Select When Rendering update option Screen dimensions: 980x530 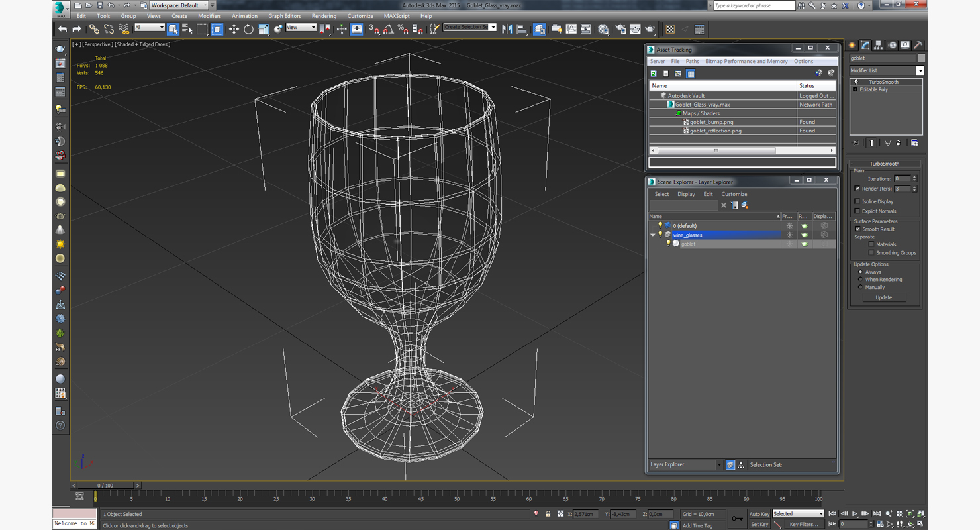tap(861, 280)
